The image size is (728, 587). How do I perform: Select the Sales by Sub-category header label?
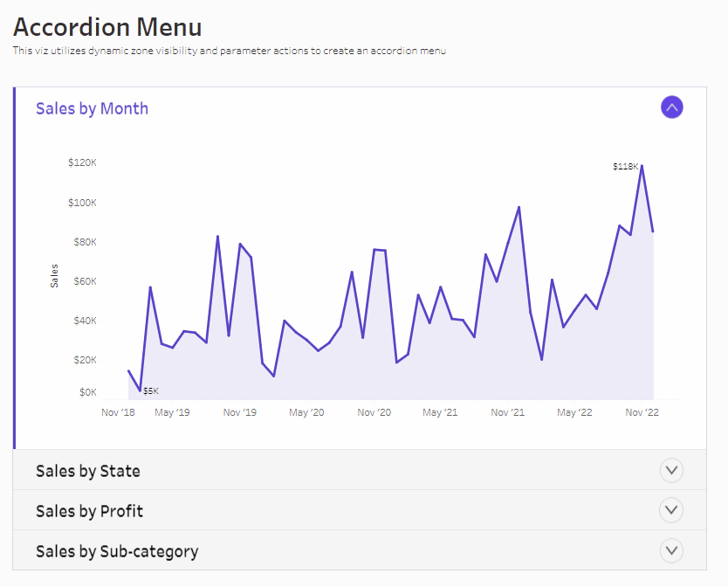[x=117, y=551]
